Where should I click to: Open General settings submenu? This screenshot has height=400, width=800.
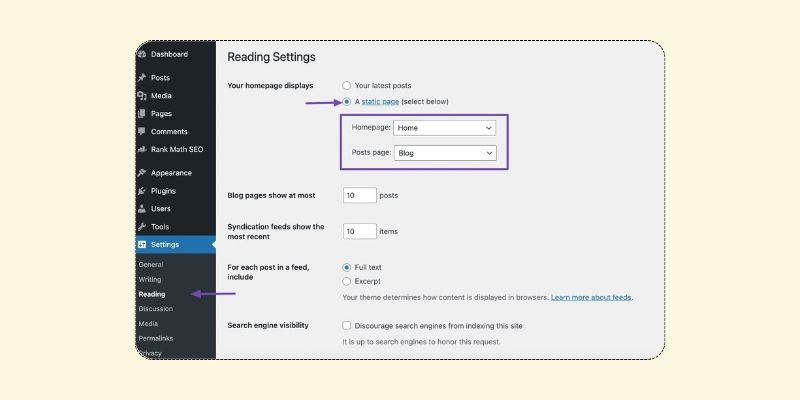pos(151,265)
